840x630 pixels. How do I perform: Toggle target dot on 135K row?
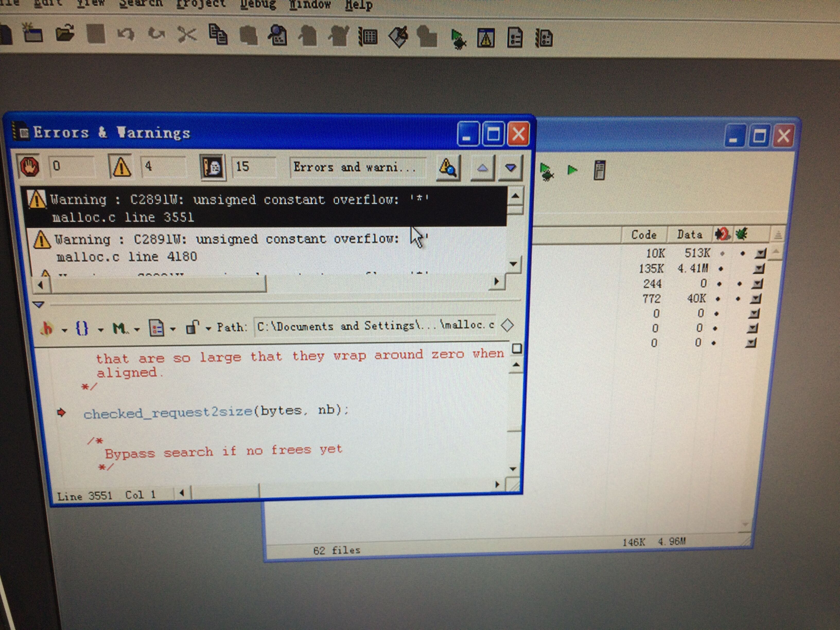coord(720,269)
